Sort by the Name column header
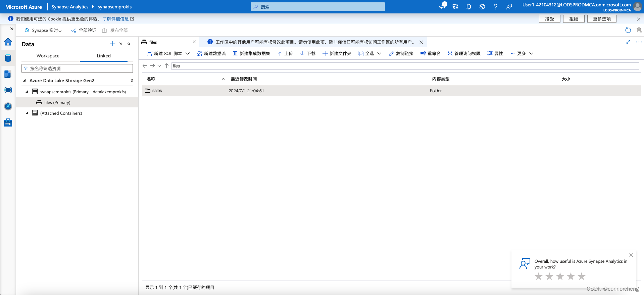Viewport: 644px width, 295px height. [151, 79]
